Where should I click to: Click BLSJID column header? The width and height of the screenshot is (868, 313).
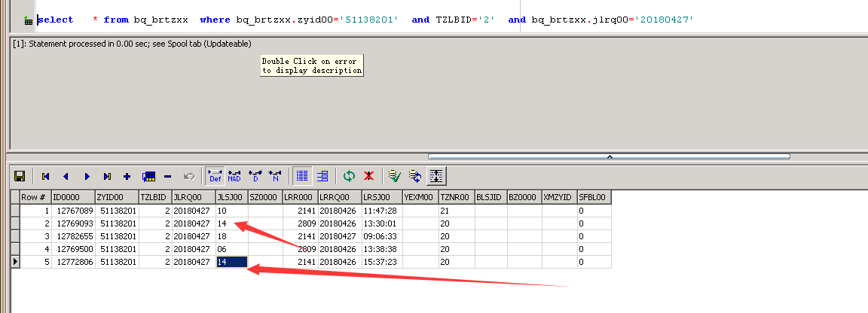tap(491, 197)
